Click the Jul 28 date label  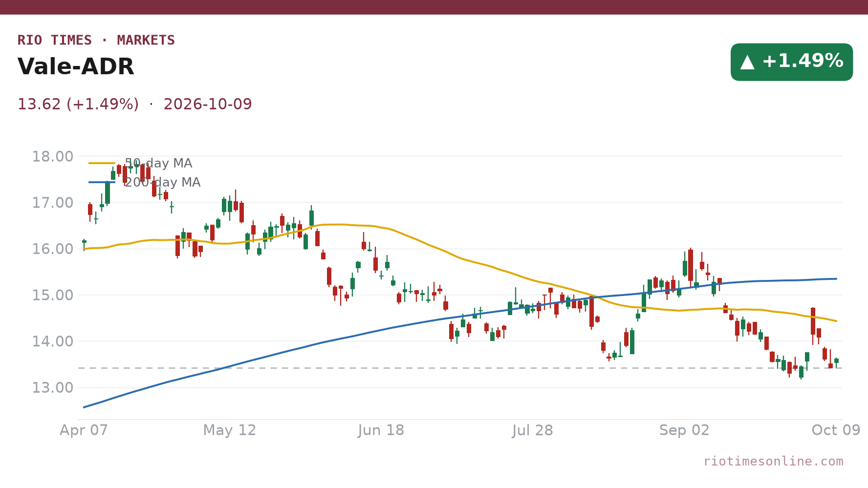tap(533, 430)
